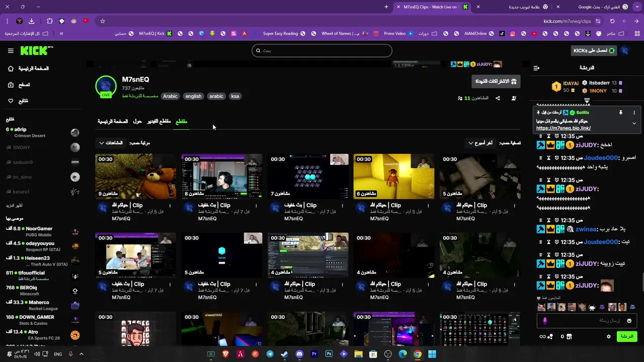Open the teddy bear clip thumbnail

(x=136, y=176)
